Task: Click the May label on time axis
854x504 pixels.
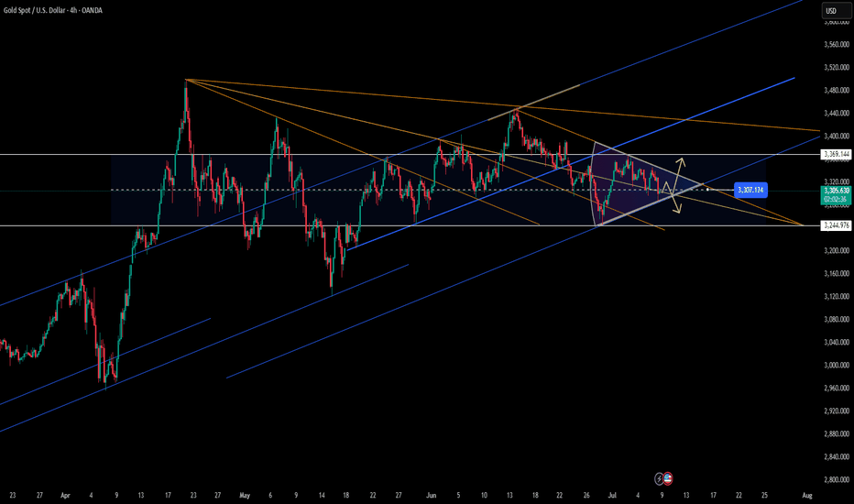Action: [245, 495]
